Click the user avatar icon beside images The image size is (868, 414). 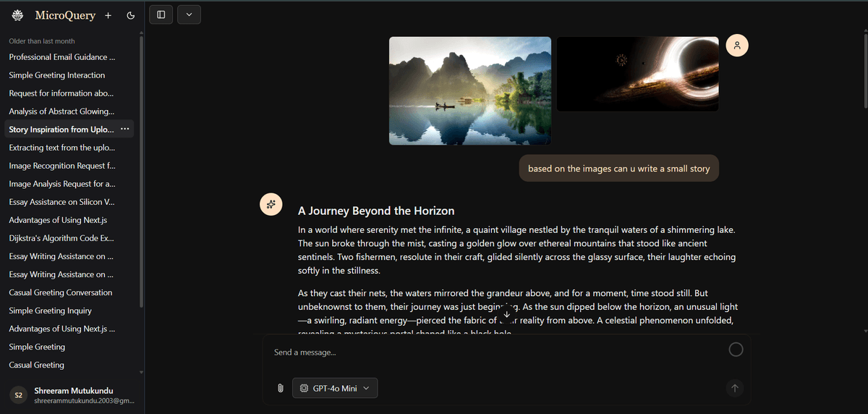coord(736,46)
